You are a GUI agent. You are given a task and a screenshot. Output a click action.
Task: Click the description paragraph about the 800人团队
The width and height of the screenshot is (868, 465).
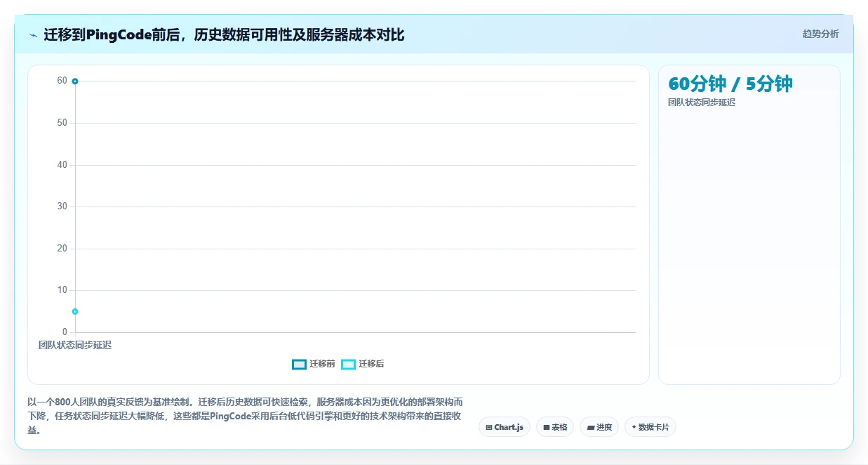(x=245, y=416)
